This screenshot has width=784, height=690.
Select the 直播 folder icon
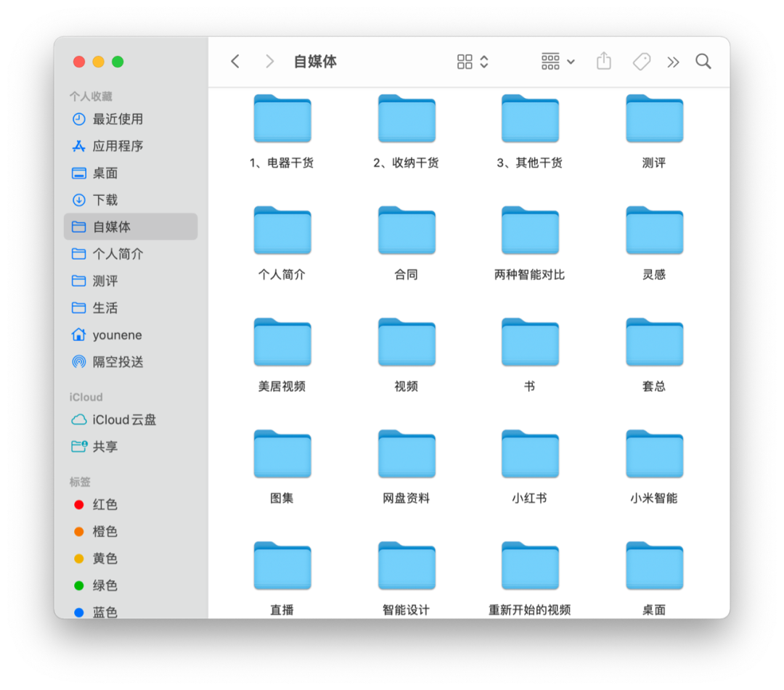pos(282,566)
